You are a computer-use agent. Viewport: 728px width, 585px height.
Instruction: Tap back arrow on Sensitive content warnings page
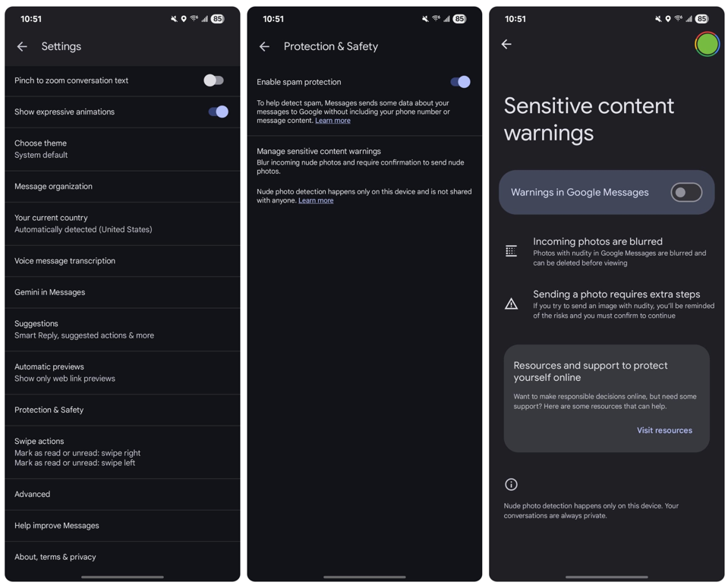[506, 44]
